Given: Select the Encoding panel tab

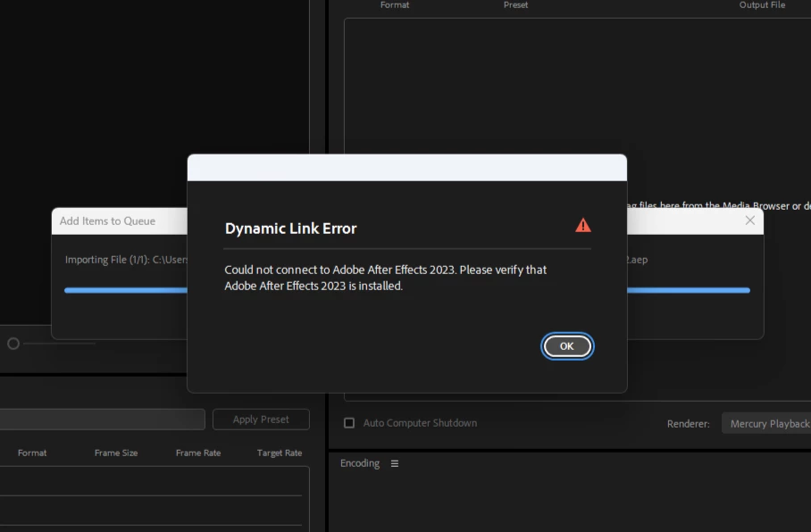Looking at the screenshot, I should click(x=360, y=463).
